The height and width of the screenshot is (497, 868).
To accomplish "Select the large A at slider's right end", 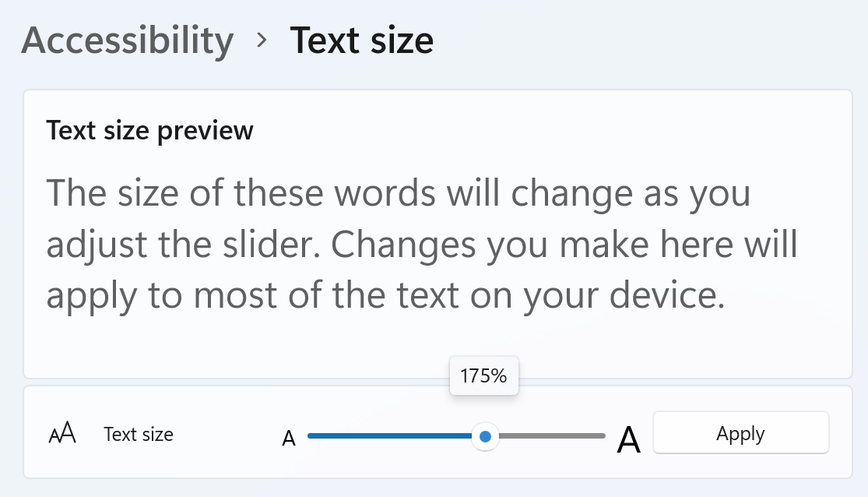I will [628, 438].
